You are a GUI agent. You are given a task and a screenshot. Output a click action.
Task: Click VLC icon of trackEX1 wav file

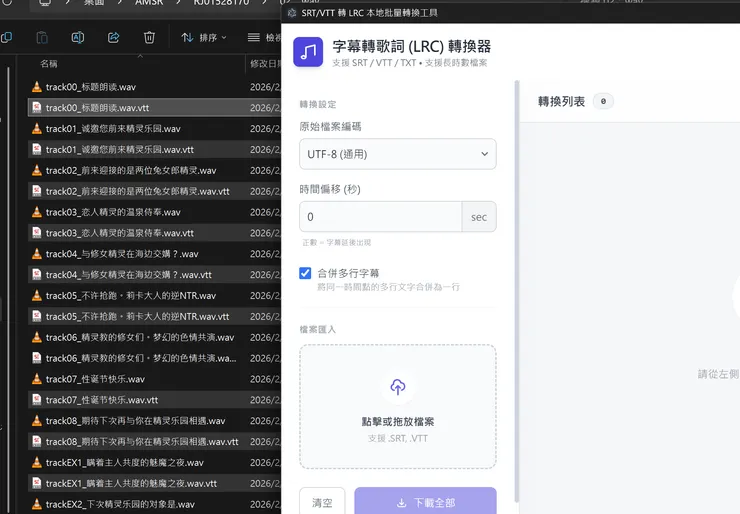pyautogui.click(x=37, y=463)
